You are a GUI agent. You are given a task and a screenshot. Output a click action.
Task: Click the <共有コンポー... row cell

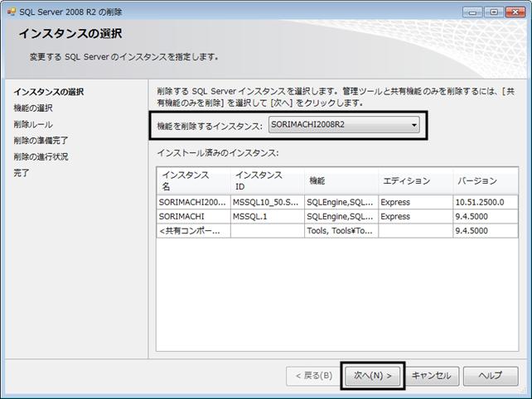194,230
